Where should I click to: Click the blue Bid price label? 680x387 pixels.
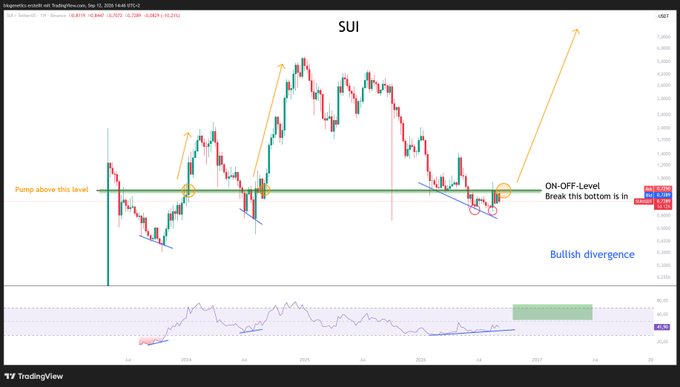pos(658,195)
